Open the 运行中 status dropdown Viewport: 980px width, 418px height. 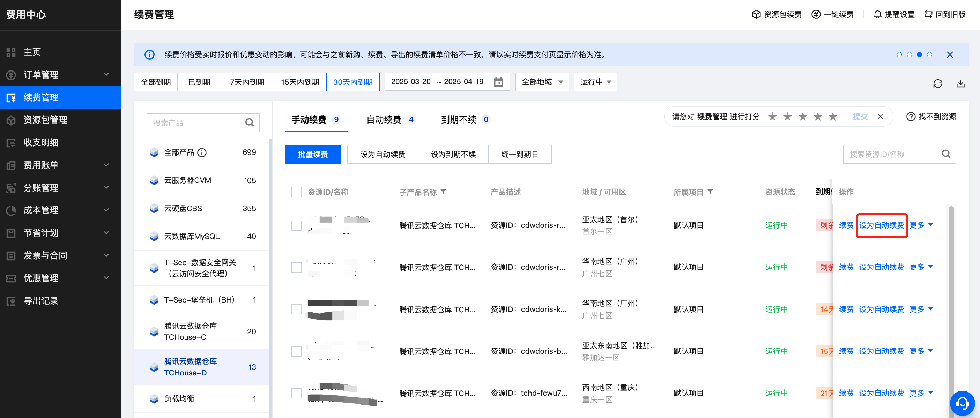(x=595, y=82)
